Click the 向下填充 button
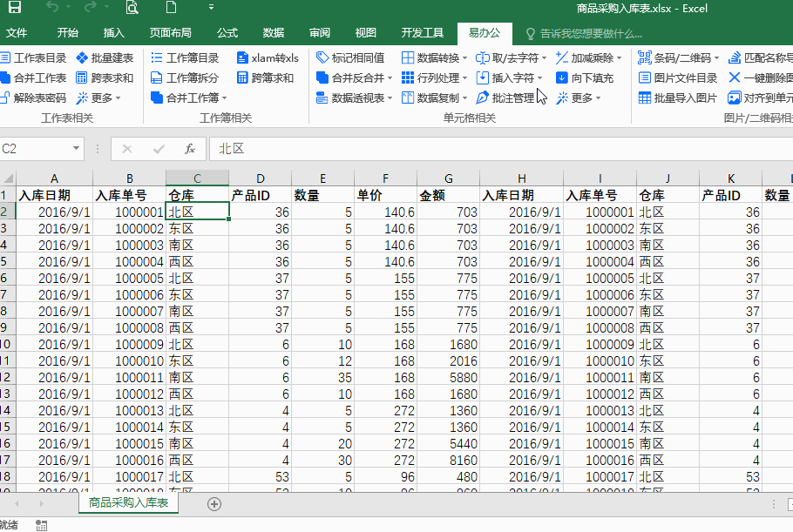Screen dimensions: 793x532 point(585,77)
